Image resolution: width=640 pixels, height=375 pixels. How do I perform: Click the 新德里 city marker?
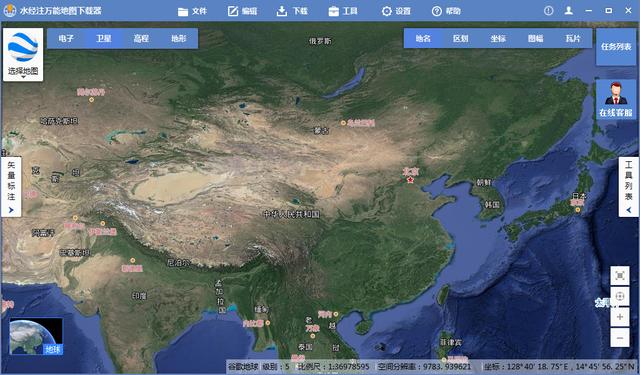pyautogui.click(x=133, y=260)
